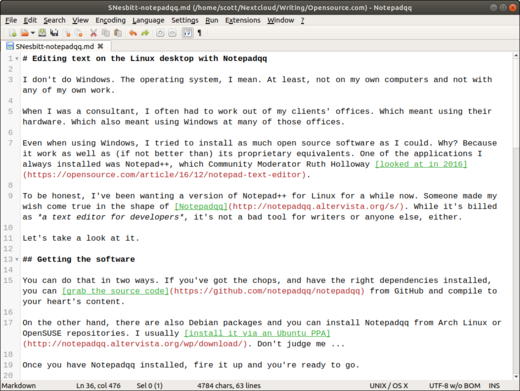
Task: Click the scrollbar up arrow
Action: (516, 55)
